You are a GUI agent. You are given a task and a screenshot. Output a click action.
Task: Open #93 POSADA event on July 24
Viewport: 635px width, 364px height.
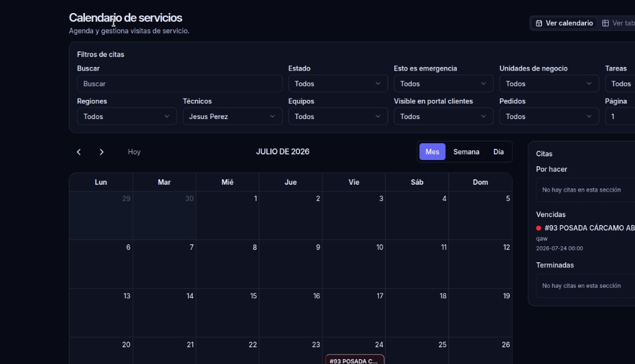point(355,360)
